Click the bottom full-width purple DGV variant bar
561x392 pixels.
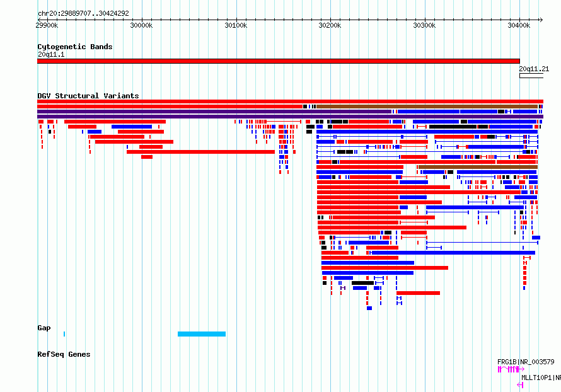coord(290,117)
